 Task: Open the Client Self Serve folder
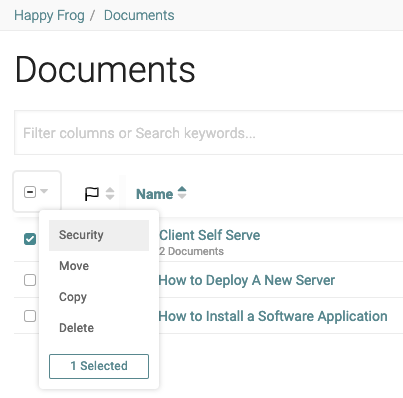pyautogui.click(x=209, y=235)
